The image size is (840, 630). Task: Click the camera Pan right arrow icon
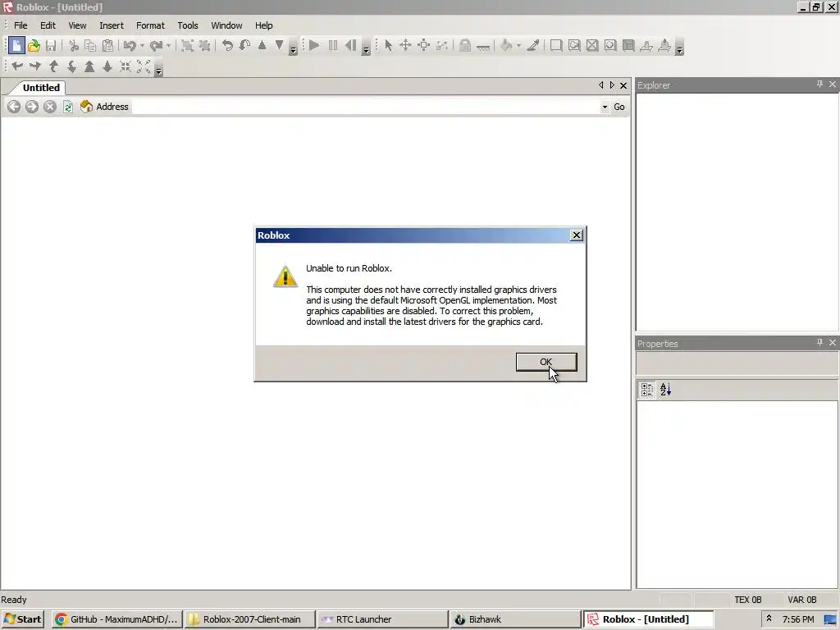35,66
